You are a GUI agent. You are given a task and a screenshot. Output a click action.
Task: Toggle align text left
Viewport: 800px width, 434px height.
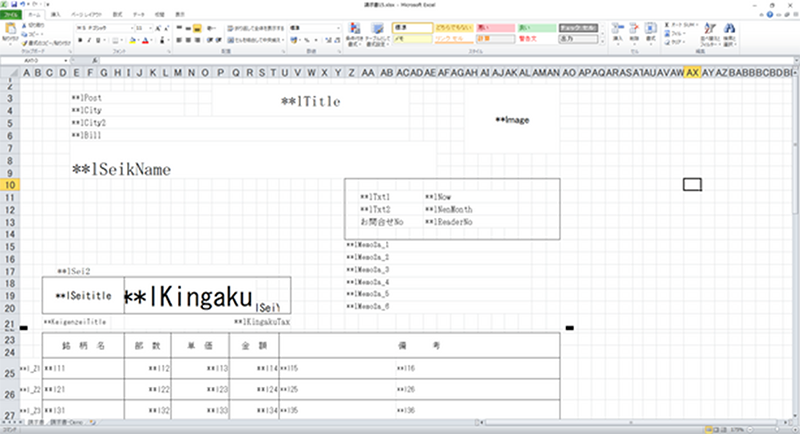179,40
